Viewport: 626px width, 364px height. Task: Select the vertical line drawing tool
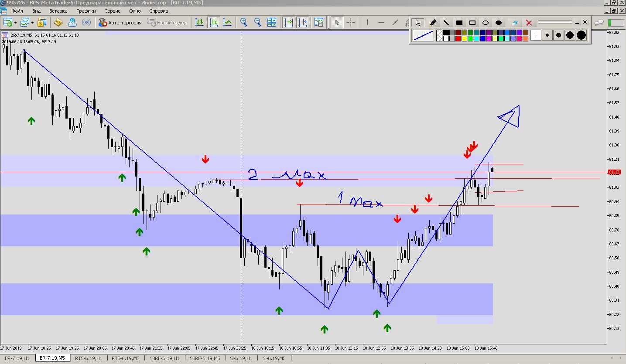pos(367,22)
